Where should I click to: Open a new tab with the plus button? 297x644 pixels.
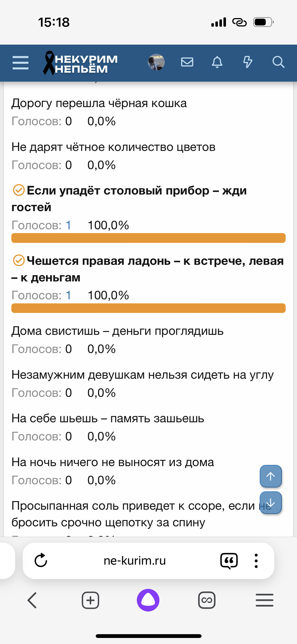pos(90,600)
